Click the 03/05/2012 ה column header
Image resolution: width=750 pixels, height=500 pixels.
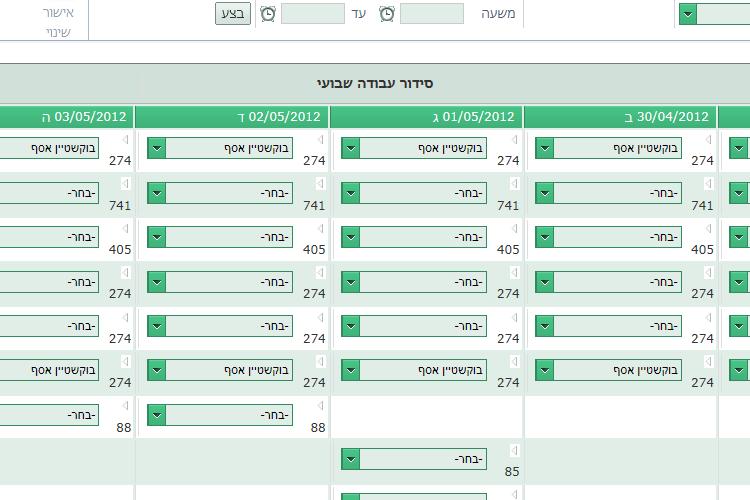point(66,117)
